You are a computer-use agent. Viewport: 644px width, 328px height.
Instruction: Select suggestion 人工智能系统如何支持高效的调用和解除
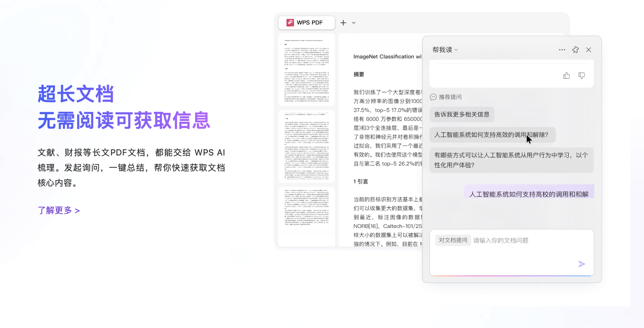[x=492, y=135]
